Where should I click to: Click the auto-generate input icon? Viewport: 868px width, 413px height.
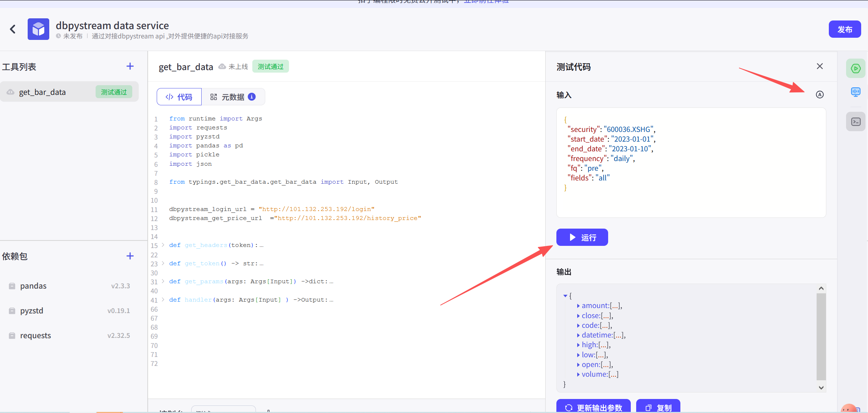tap(819, 95)
